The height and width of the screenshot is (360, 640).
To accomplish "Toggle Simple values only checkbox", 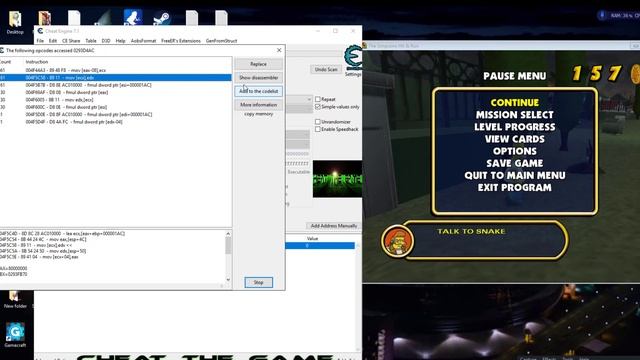I will [x=318, y=107].
